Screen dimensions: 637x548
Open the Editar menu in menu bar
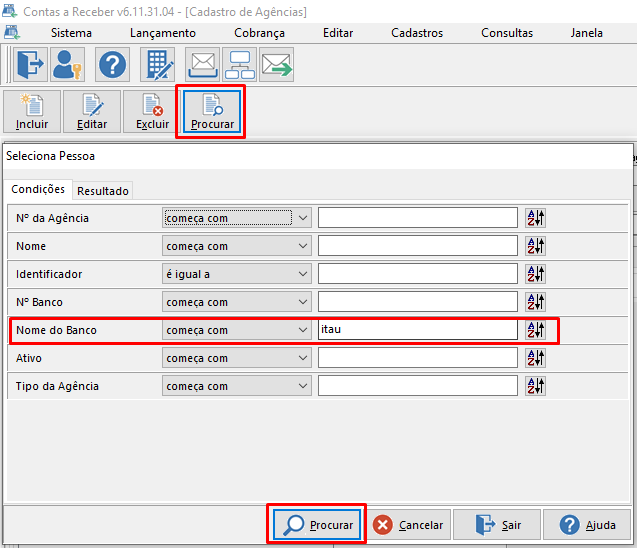338,33
